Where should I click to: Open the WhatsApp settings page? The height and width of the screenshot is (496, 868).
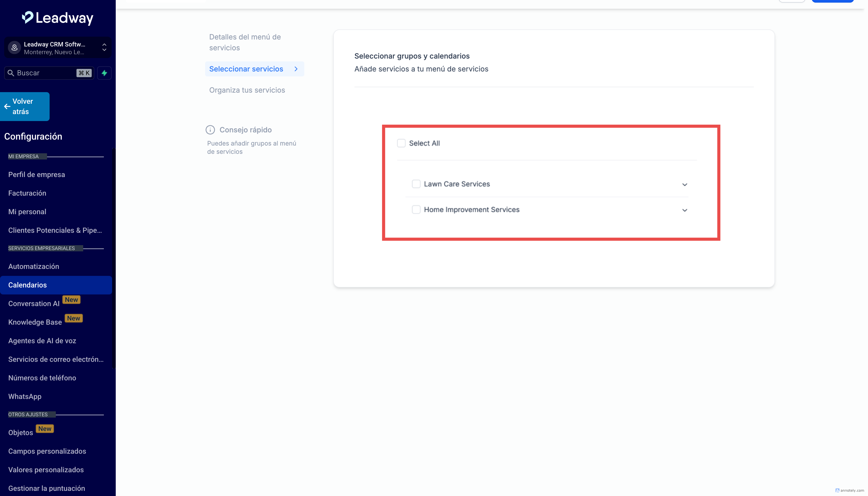click(x=25, y=397)
